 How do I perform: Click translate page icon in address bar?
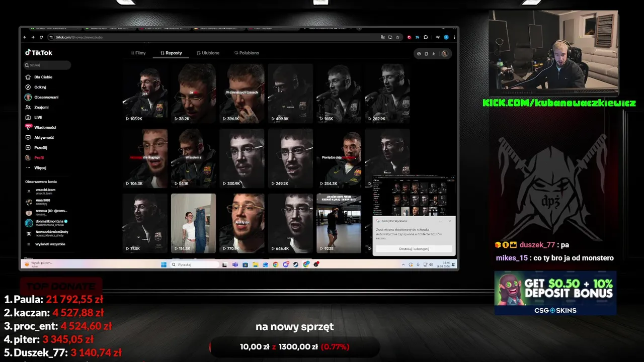point(383,37)
